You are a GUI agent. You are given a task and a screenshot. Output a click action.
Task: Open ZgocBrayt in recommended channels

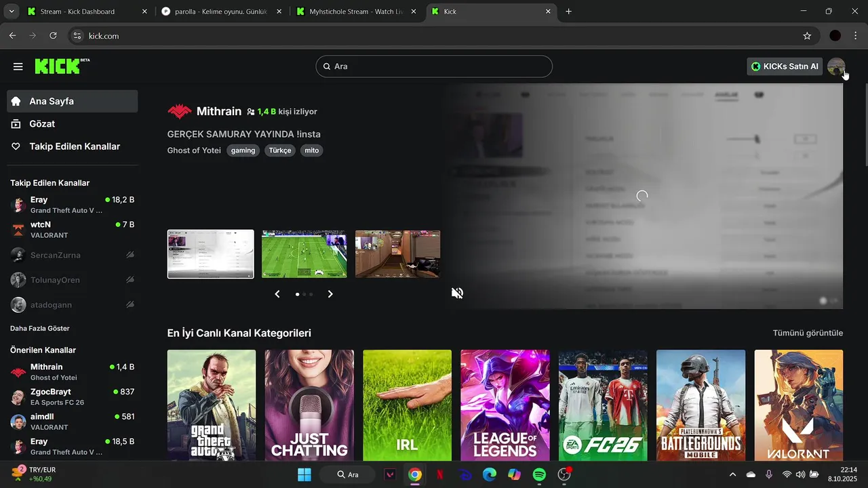coord(72,396)
